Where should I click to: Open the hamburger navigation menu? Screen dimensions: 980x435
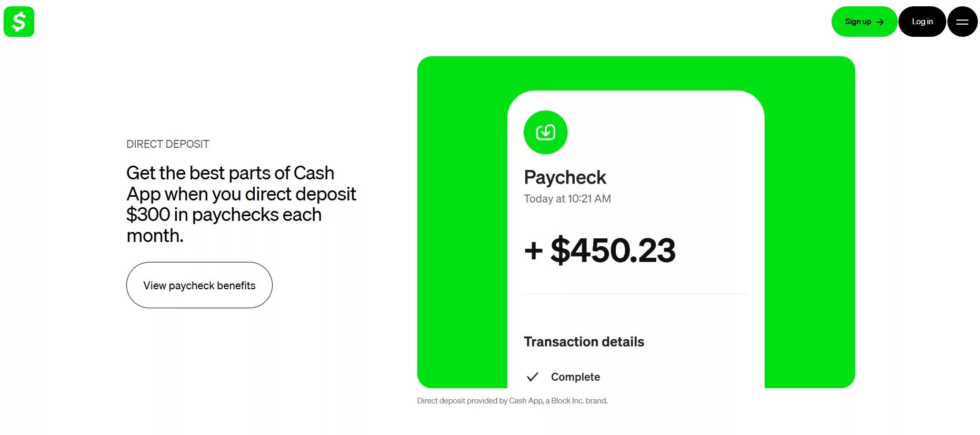962,22
